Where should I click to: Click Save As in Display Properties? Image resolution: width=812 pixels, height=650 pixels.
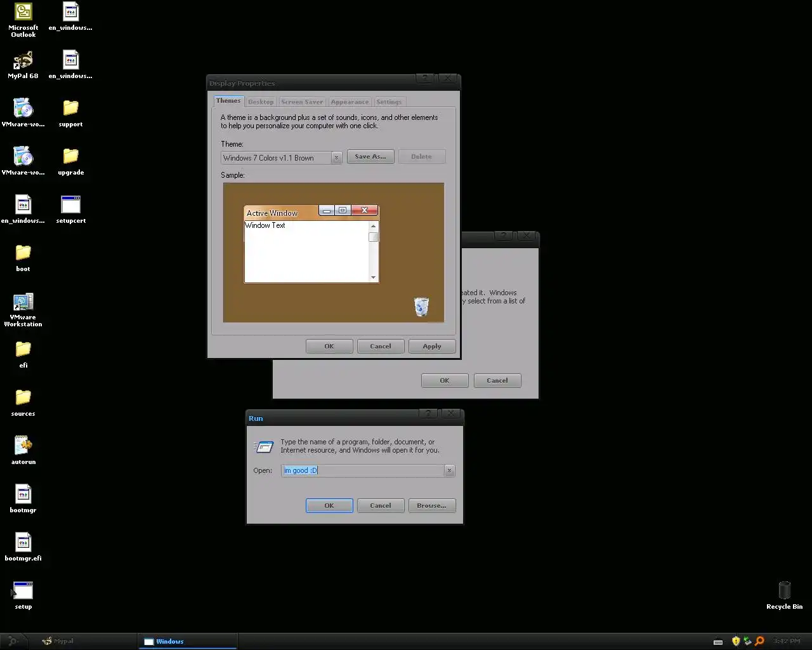pos(370,156)
